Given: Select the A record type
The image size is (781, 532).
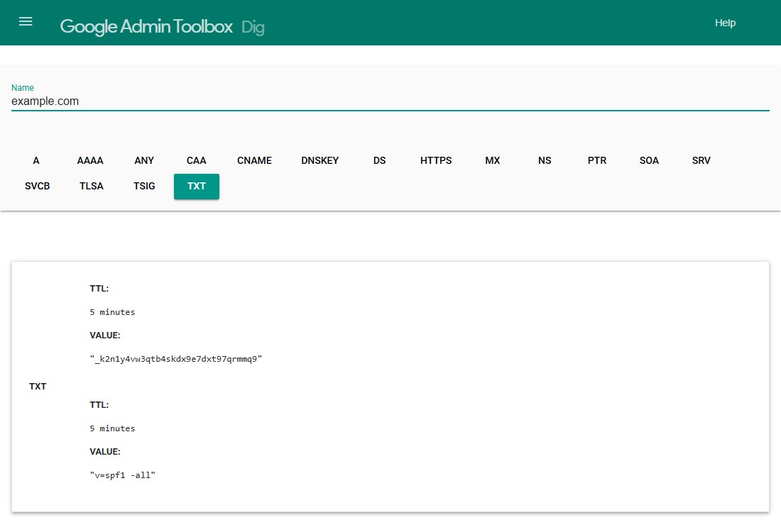Looking at the screenshot, I should [x=36, y=161].
